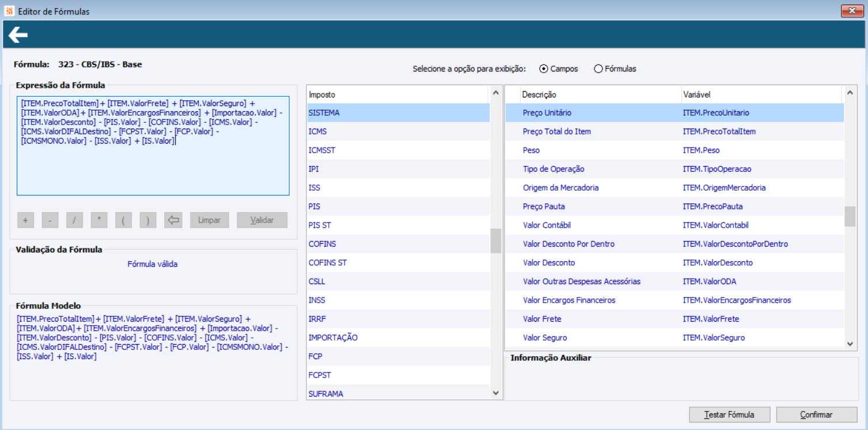Close the Editor de Fórmulas window
868x430 pixels.
[852, 11]
